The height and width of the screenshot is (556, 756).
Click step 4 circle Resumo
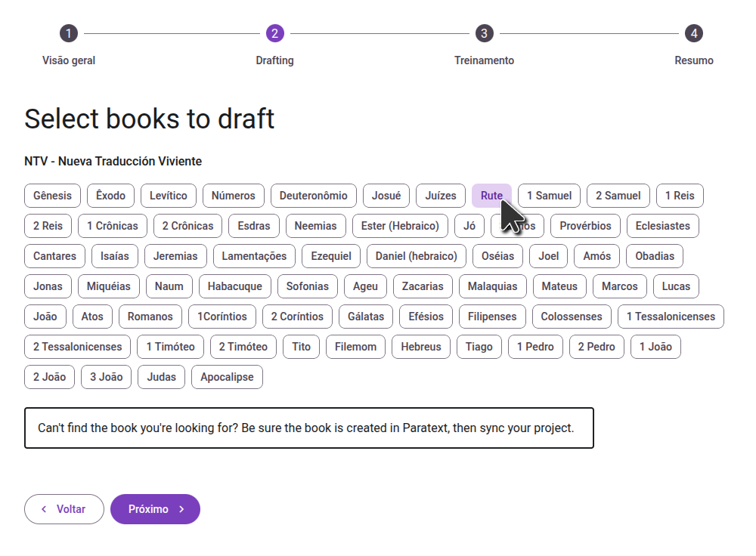click(x=694, y=33)
